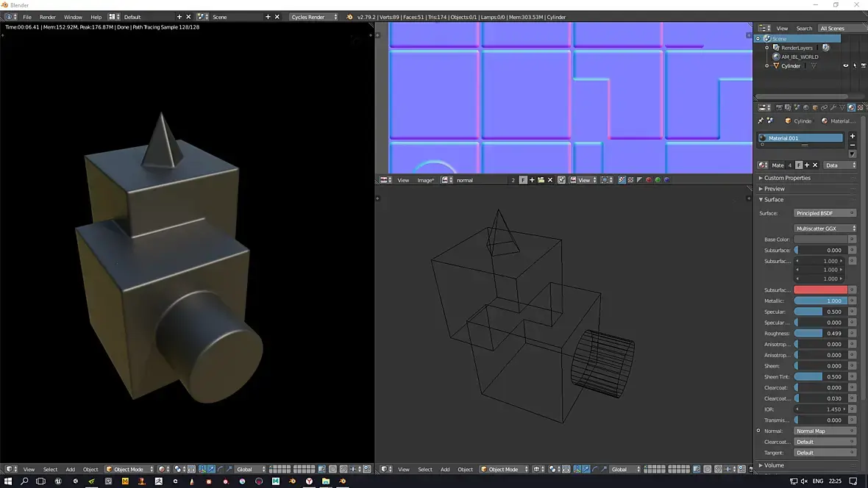Click the All Scenes outliner display button
Image resolution: width=868 pixels, height=488 pixels.
833,29
